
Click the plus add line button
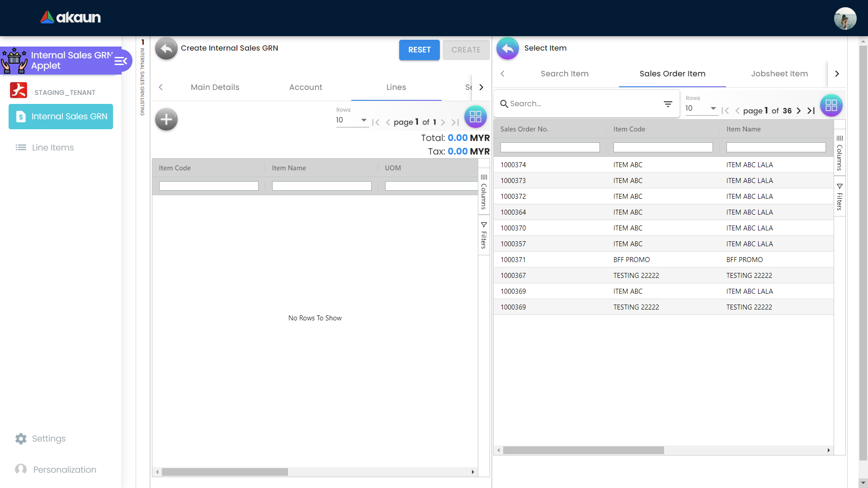pyautogui.click(x=166, y=119)
